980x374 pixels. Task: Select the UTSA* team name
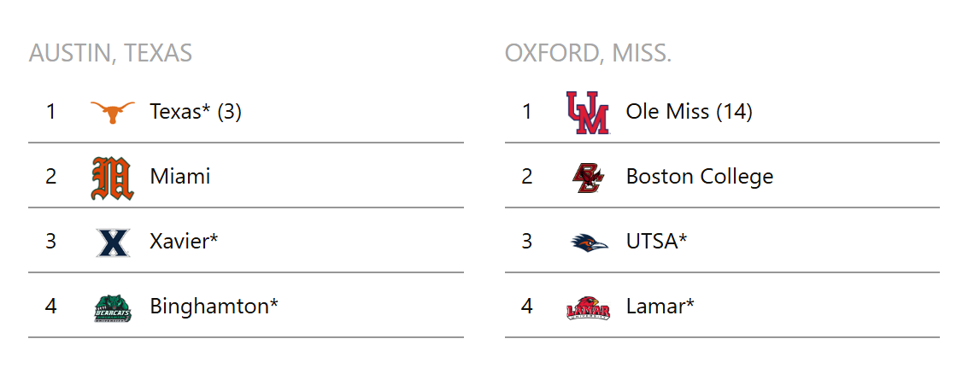point(656,242)
